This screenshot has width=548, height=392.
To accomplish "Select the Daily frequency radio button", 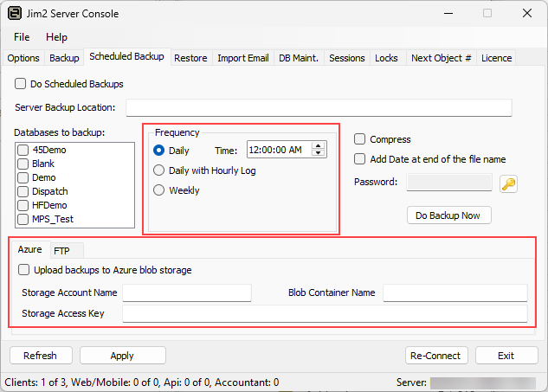I will click(159, 151).
